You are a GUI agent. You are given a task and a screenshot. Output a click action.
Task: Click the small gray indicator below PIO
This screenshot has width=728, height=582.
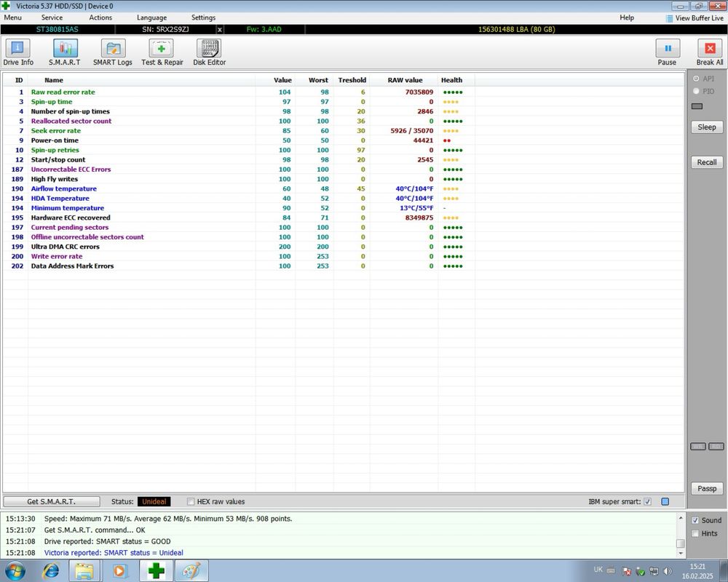[x=697, y=106]
